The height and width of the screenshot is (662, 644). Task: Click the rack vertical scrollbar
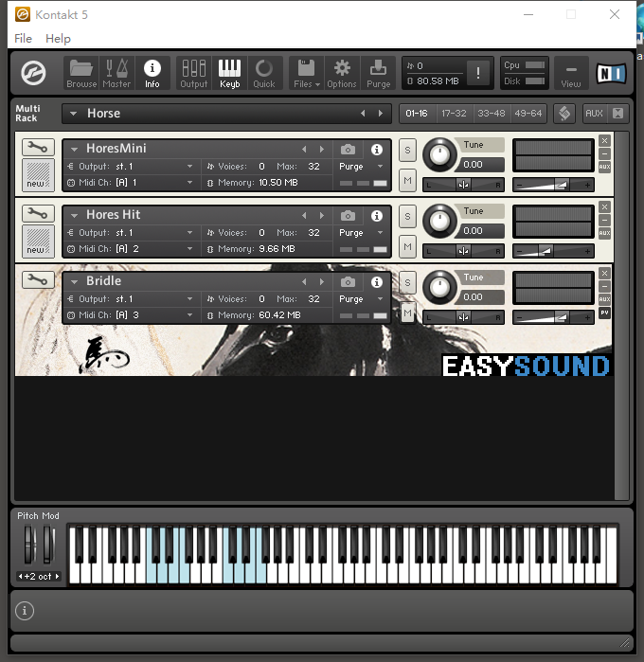click(621, 315)
